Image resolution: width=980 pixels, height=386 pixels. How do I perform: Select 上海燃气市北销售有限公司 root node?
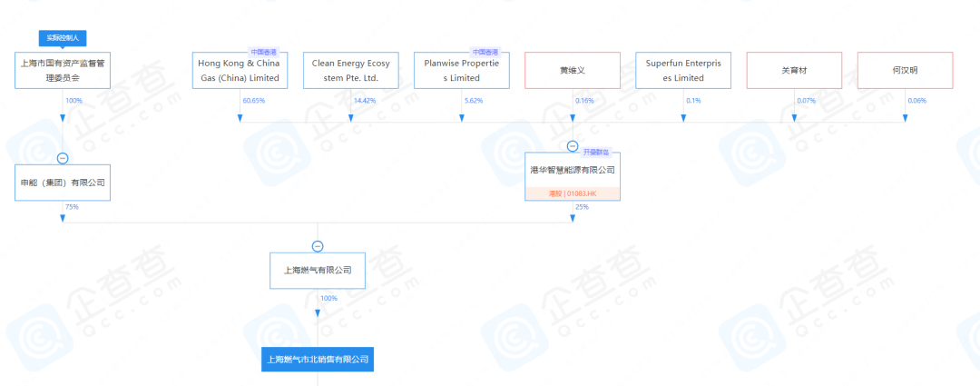click(318, 360)
